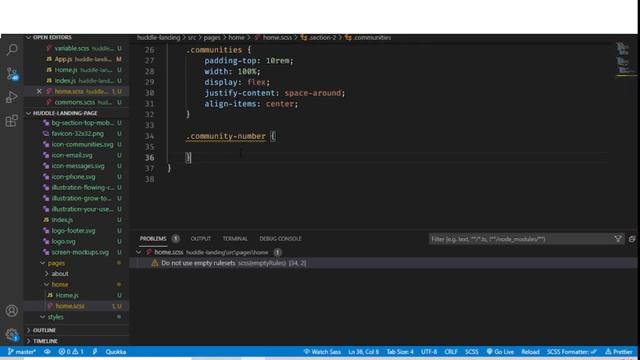Image resolution: width=640 pixels, height=360 pixels.
Task: Change the UTF-8 file encoding
Action: (429, 352)
